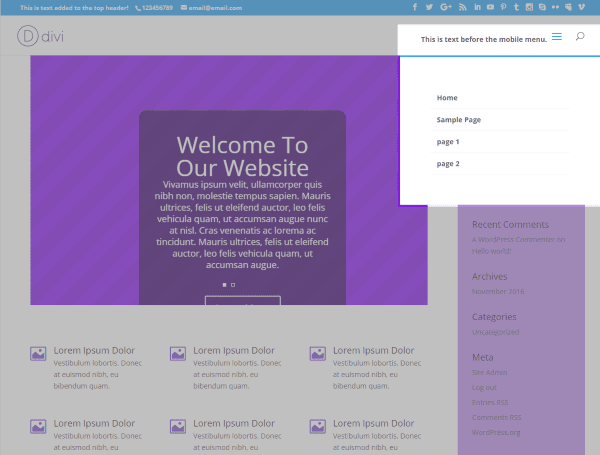Open Sample Page from the menu
Viewport: 600px width, 455px height.
tap(459, 120)
